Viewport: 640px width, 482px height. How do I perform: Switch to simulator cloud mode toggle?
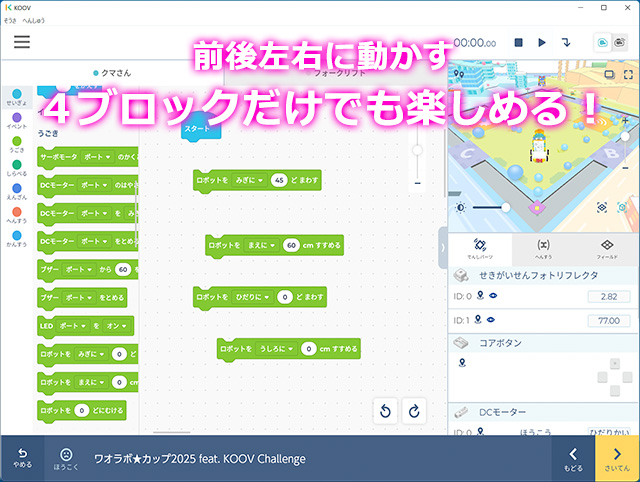click(602, 42)
